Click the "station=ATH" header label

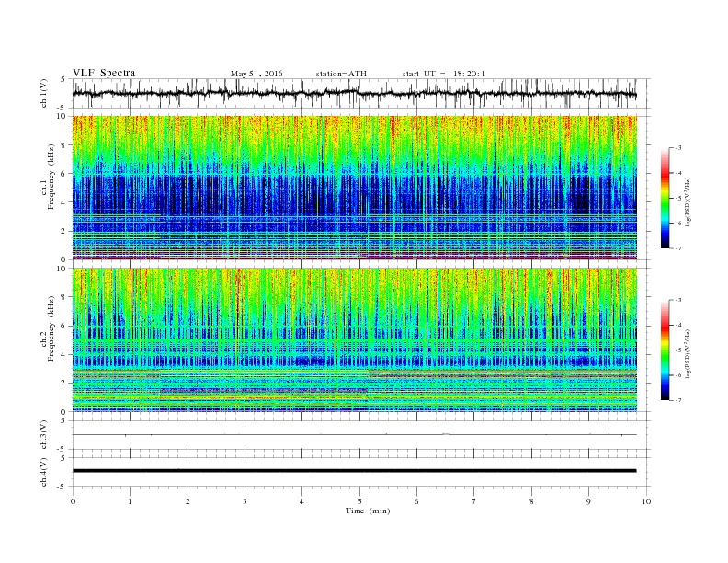(x=341, y=74)
